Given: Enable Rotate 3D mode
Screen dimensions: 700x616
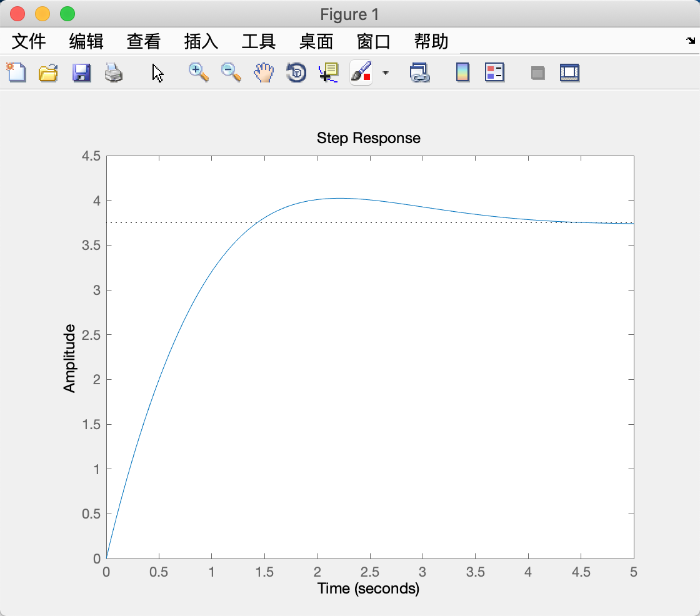Looking at the screenshot, I should pyautogui.click(x=295, y=72).
